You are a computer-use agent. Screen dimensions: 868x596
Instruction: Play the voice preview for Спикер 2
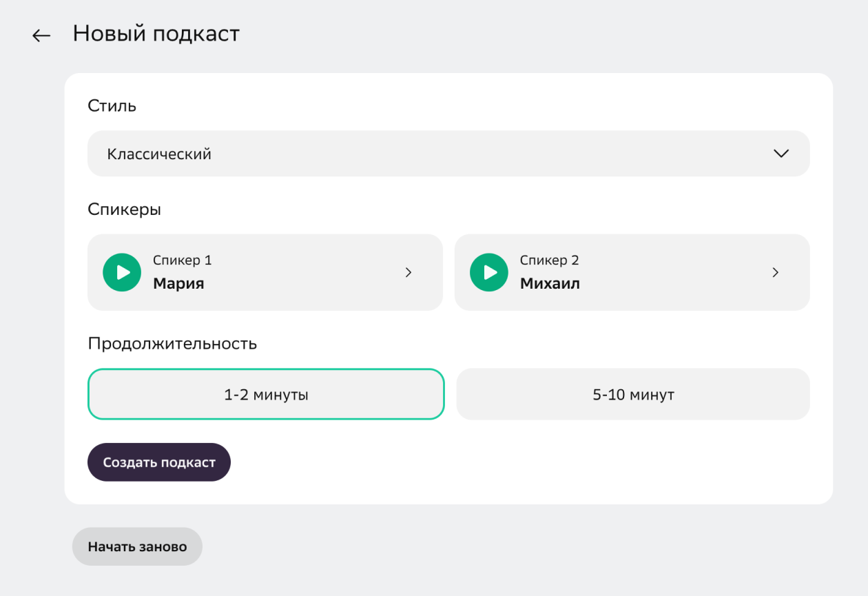point(489,272)
